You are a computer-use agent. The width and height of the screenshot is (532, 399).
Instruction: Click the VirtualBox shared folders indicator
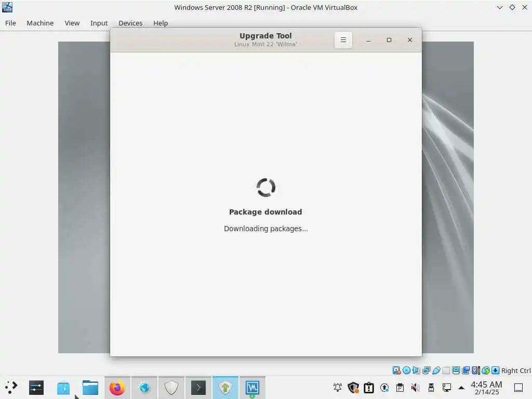point(446,370)
